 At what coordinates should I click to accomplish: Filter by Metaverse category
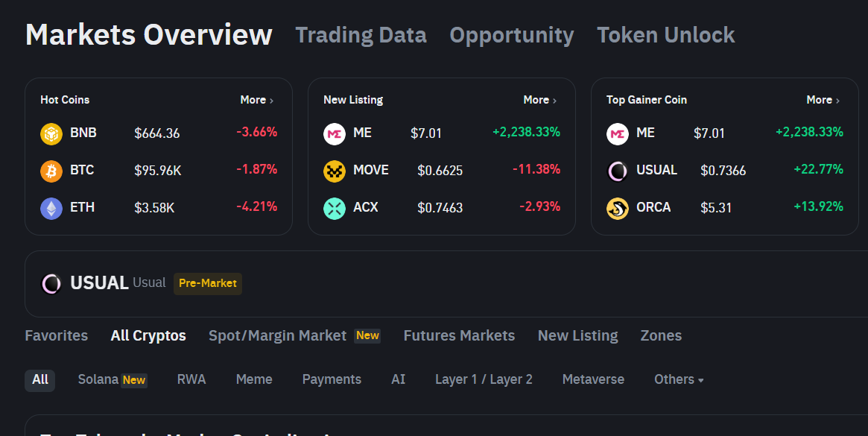coord(593,379)
